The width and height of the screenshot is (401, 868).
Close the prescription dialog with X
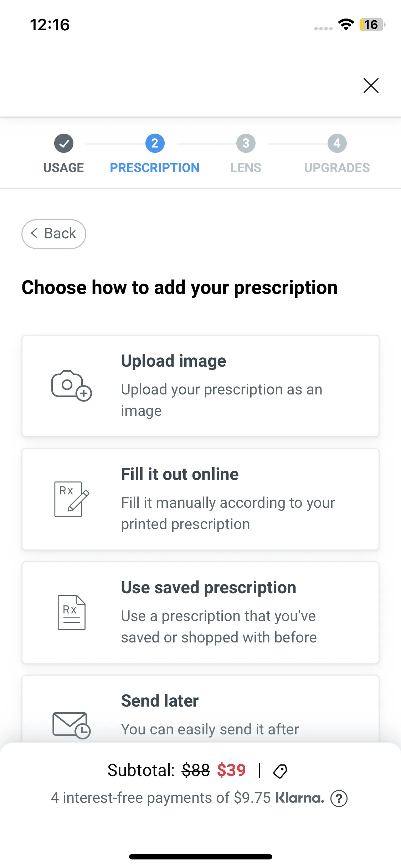pyautogui.click(x=371, y=86)
